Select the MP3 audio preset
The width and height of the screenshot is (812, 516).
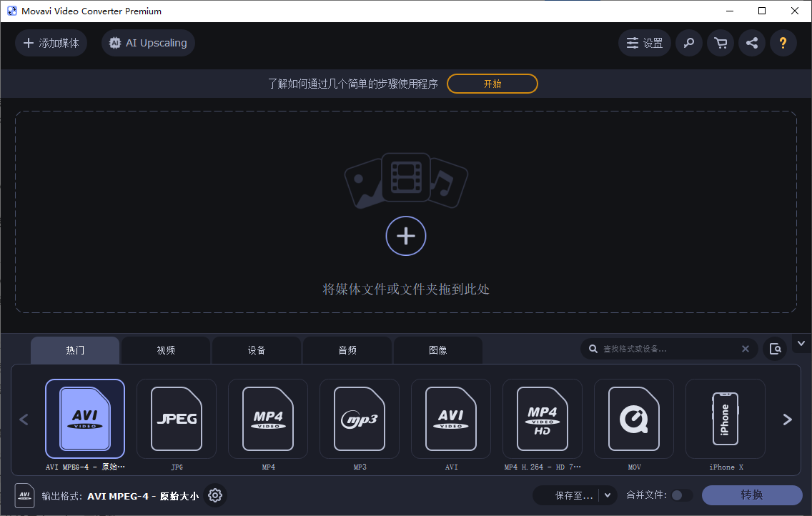(x=360, y=420)
